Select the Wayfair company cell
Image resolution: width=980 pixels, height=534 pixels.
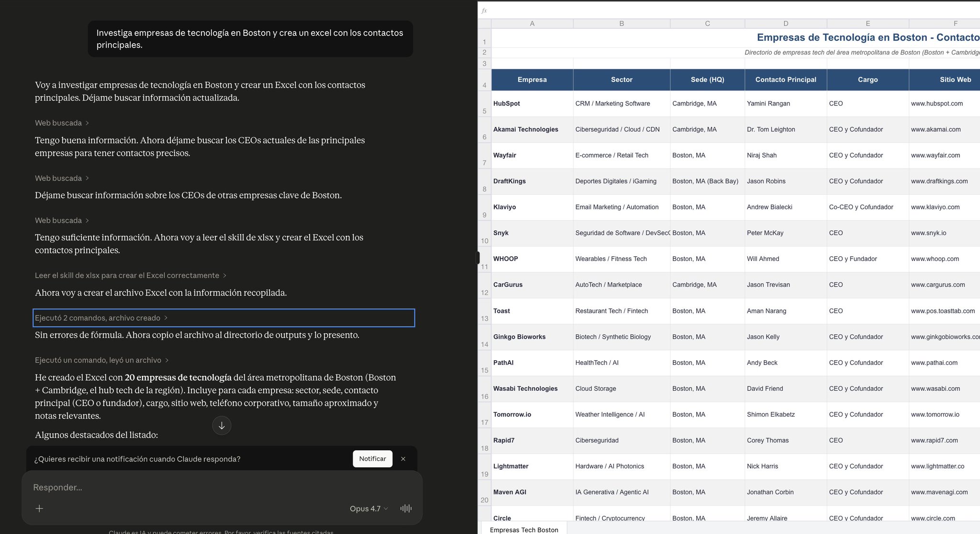532,155
